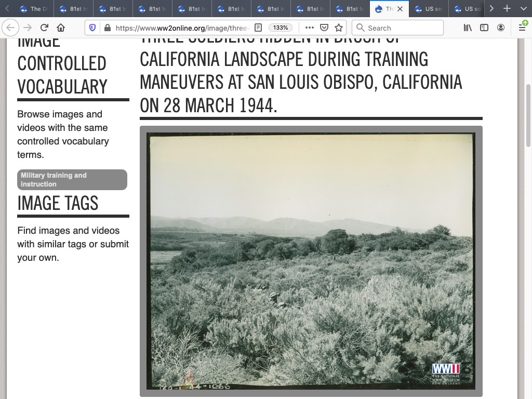Viewport: 532px width, 399px height.
Task: Open tracking protection shield info
Action: coord(92,28)
